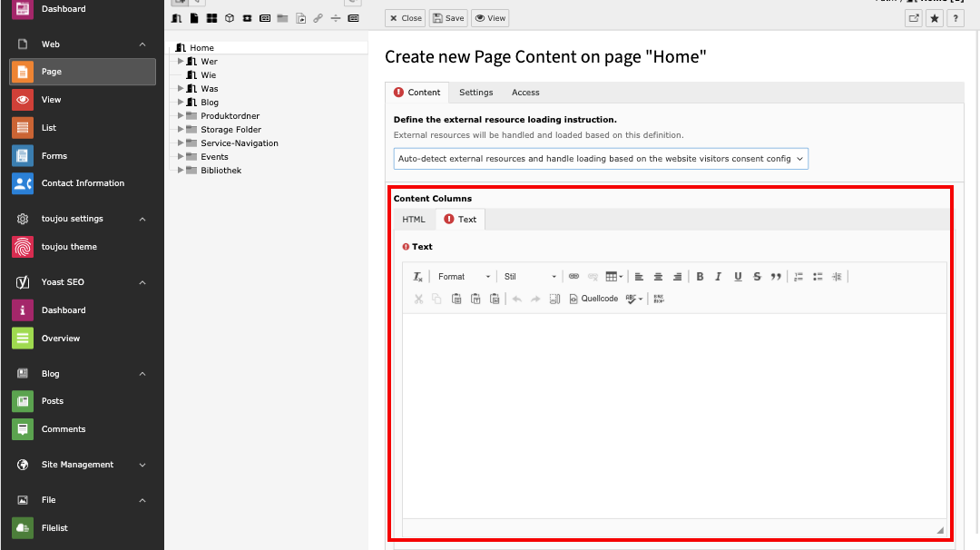Image resolution: width=980 pixels, height=550 pixels.
Task: Toggle strikethrough formatting in the editor
Action: pyautogui.click(x=757, y=277)
